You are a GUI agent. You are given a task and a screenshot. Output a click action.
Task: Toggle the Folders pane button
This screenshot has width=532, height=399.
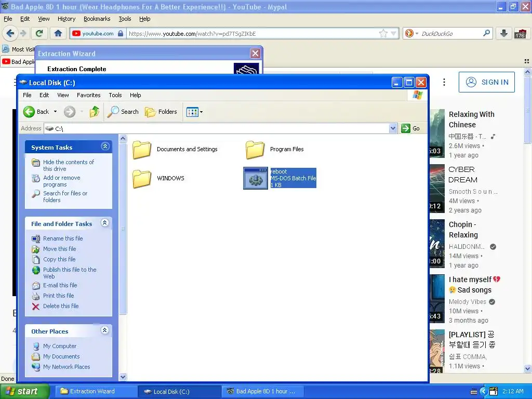point(161,112)
